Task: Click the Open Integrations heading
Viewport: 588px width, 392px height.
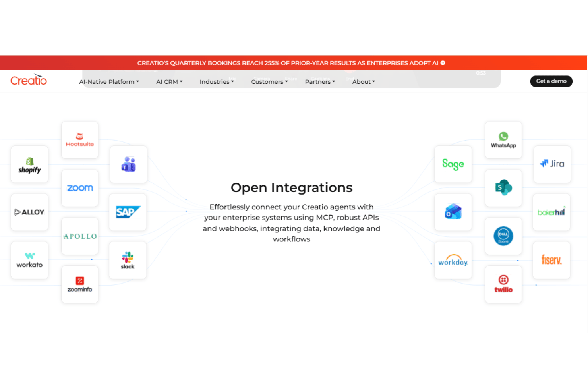Action: click(292, 187)
